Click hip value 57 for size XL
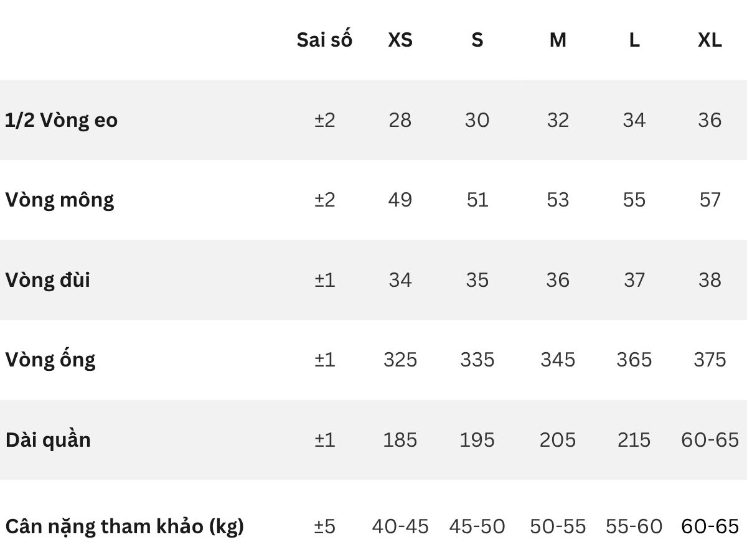The image size is (747, 560). tap(710, 200)
